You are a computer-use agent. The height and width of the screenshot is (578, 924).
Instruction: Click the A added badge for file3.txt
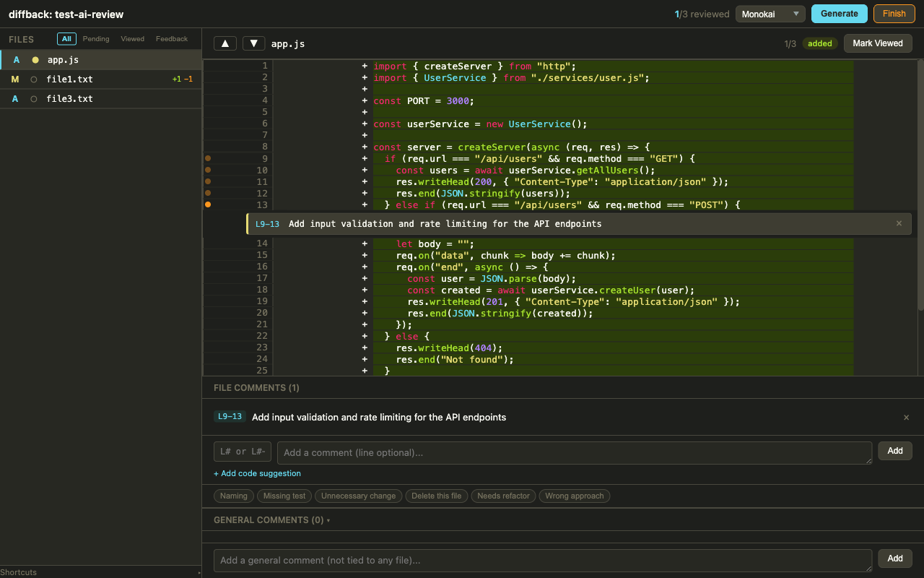(x=15, y=99)
